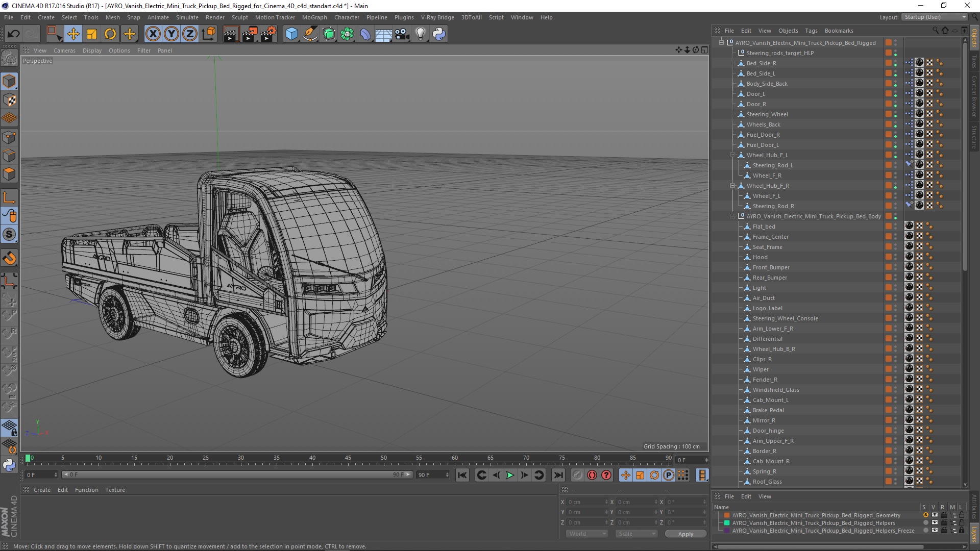The image size is (980, 551).
Task: Click the Deformer bend icon
Action: [x=365, y=34]
